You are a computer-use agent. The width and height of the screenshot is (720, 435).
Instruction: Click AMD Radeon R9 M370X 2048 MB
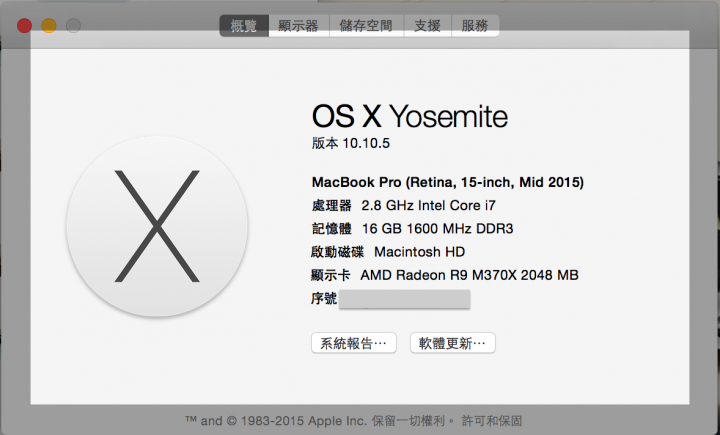(469, 275)
